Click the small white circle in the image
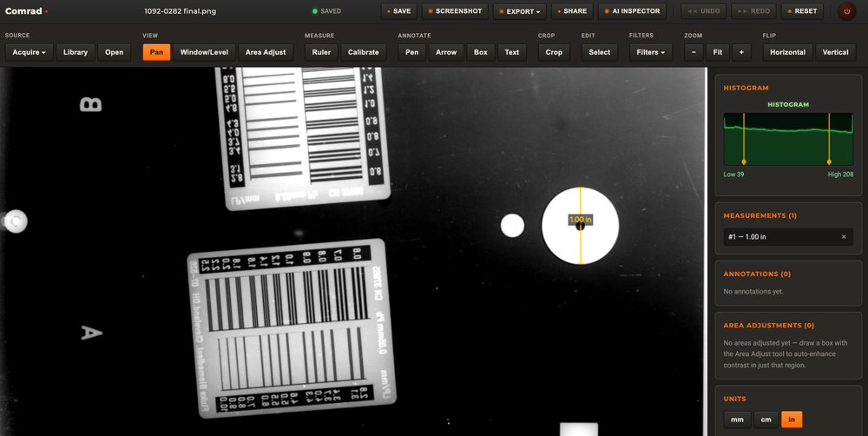 [512, 226]
